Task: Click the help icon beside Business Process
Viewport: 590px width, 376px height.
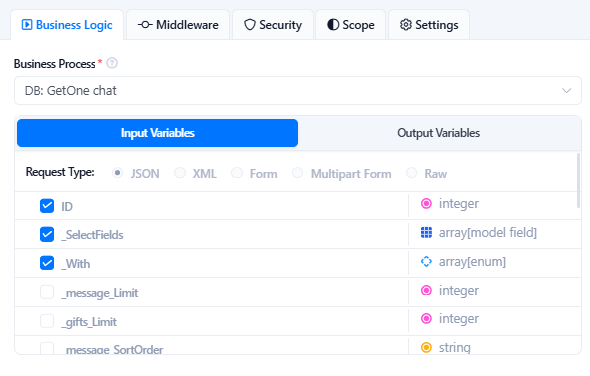Action: tap(112, 63)
